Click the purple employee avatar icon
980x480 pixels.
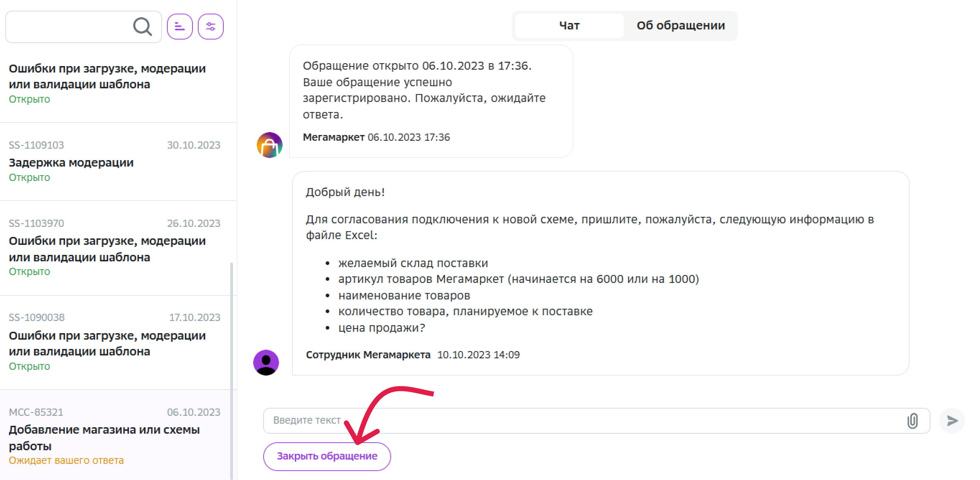(x=266, y=362)
